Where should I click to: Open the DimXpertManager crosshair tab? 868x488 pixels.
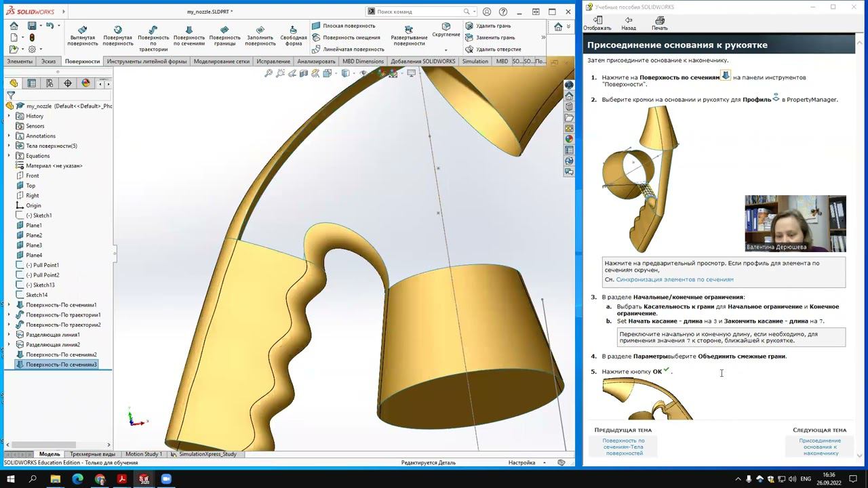67,83
